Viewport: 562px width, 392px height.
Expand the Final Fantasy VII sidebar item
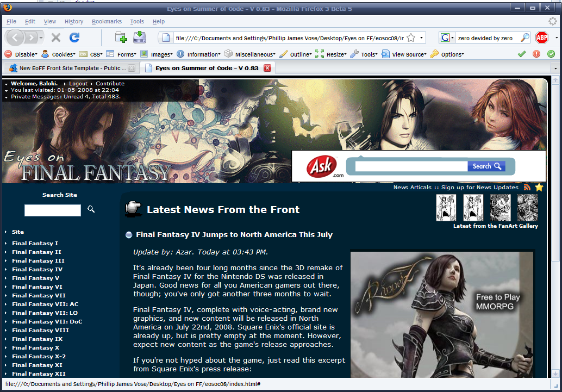point(39,296)
